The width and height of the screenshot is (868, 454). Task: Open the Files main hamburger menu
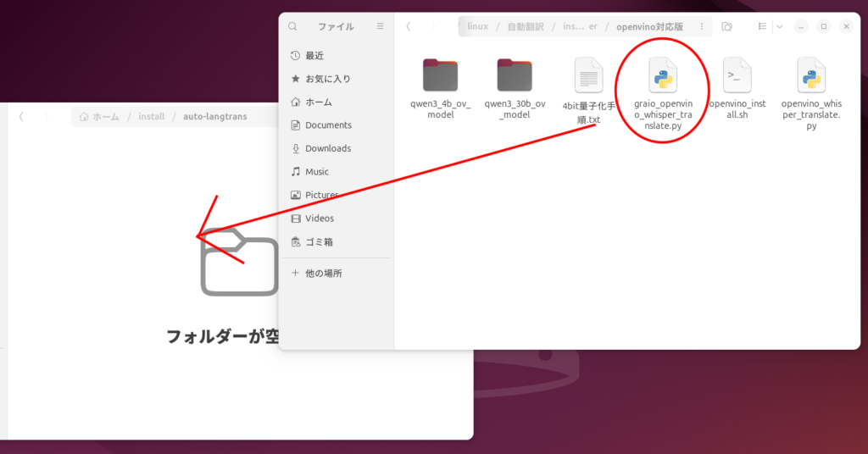point(381,27)
